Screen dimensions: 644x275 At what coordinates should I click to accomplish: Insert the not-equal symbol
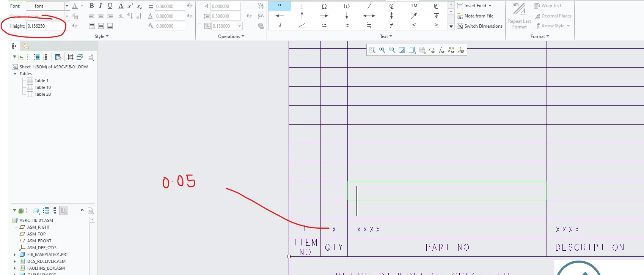pos(391,25)
